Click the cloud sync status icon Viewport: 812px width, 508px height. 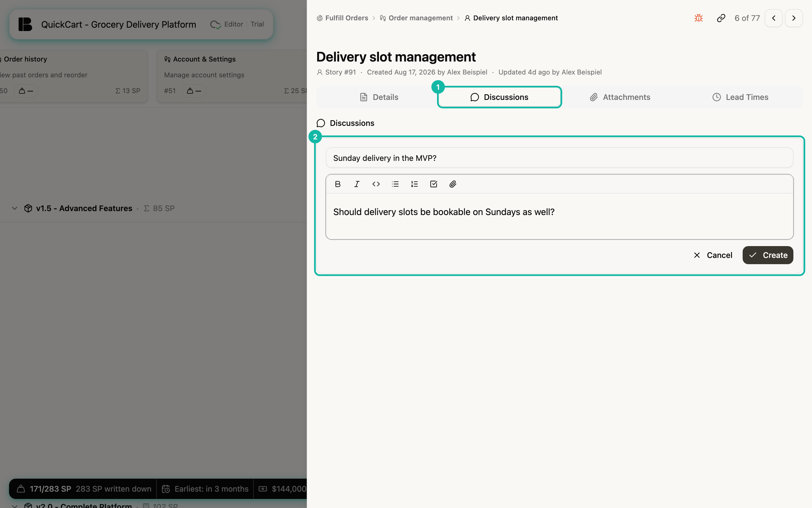click(x=215, y=25)
